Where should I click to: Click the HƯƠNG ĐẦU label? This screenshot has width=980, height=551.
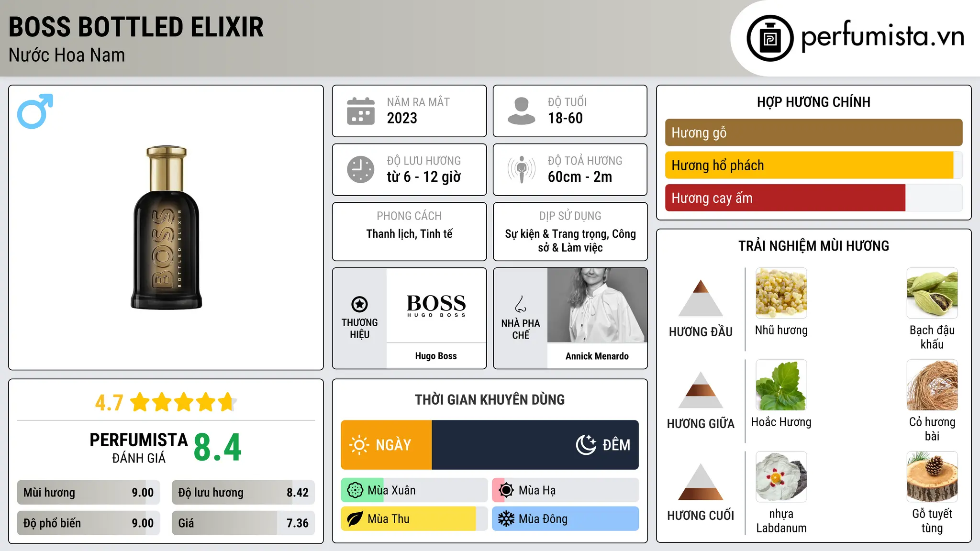[x=701, y=332]
